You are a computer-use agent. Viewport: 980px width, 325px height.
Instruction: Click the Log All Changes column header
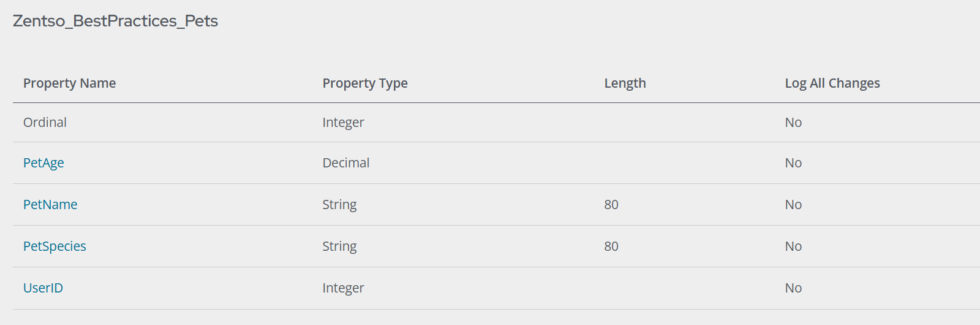tap(832, 83)
